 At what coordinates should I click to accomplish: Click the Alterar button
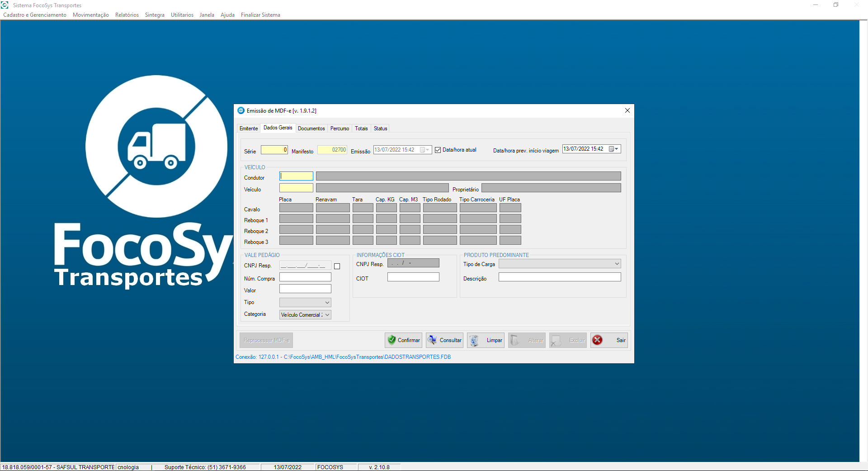click(527, 340)
